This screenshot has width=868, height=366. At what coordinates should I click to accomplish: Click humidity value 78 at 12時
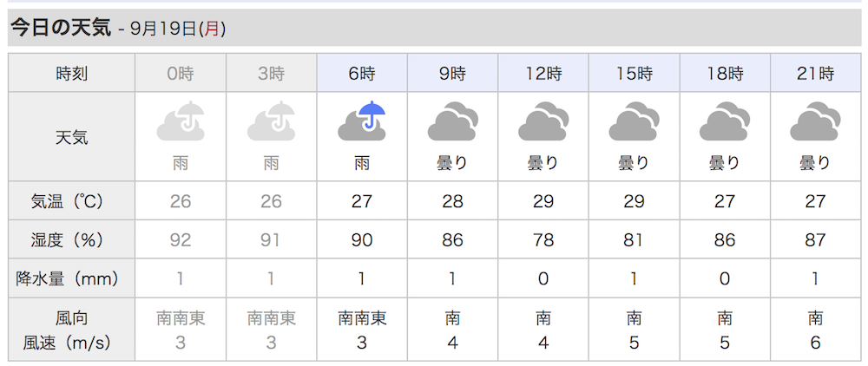(543, 240)
